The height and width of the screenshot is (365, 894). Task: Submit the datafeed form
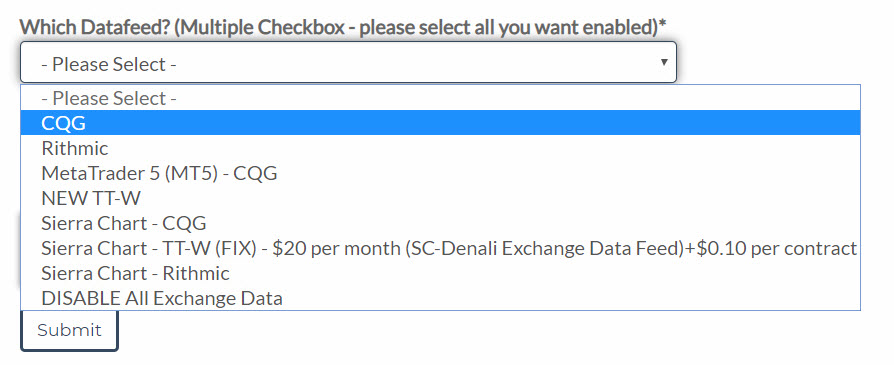[70, 330]
